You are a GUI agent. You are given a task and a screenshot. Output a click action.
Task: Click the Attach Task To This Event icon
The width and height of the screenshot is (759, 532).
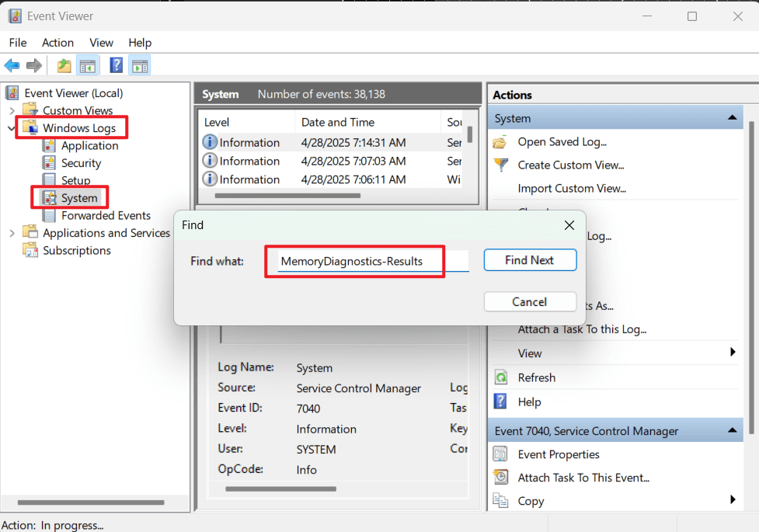click(501, 478)
